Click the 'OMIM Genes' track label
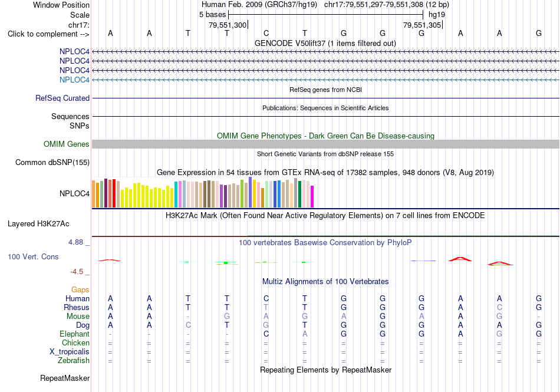Viewport: 560px width, 392px height. (x=66, y=144)
